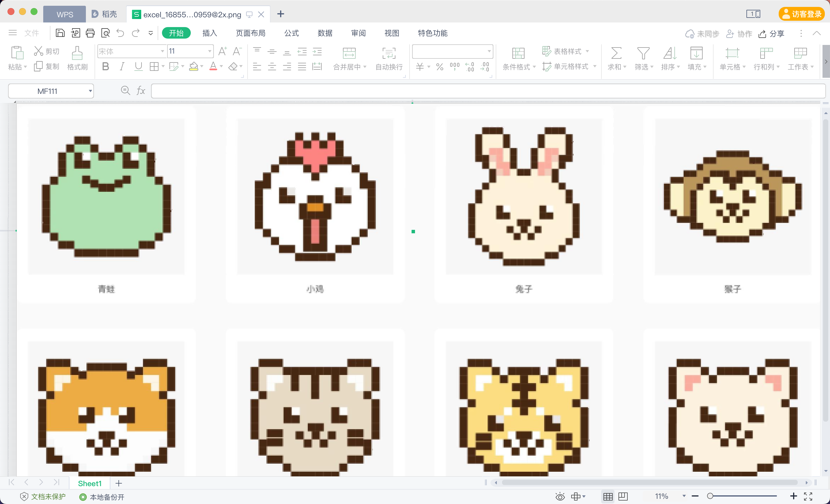830x504 pixels.
Task: Toggle italic formatting
Action: pos(122,66)
